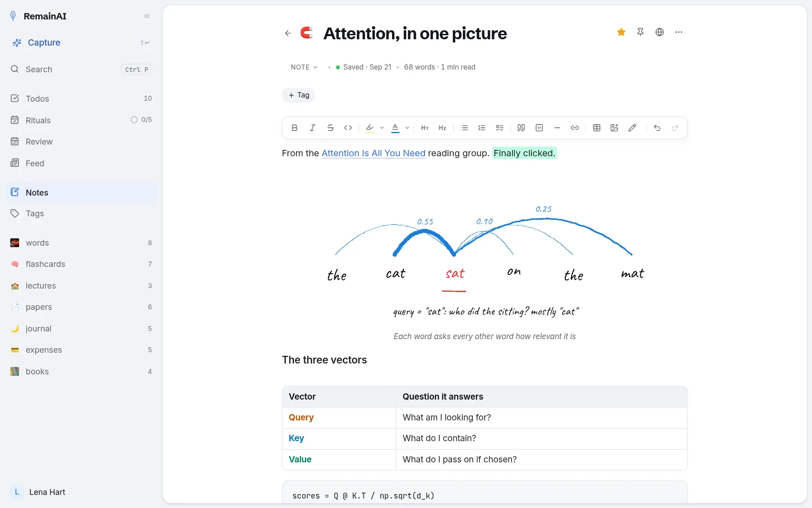Open Rituals section
Screen dimensions: 812x508
click(81, 120)
